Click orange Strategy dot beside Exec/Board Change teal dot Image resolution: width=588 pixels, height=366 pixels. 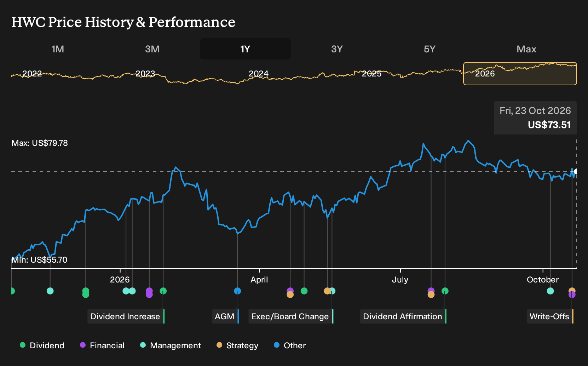click(327, 291)
